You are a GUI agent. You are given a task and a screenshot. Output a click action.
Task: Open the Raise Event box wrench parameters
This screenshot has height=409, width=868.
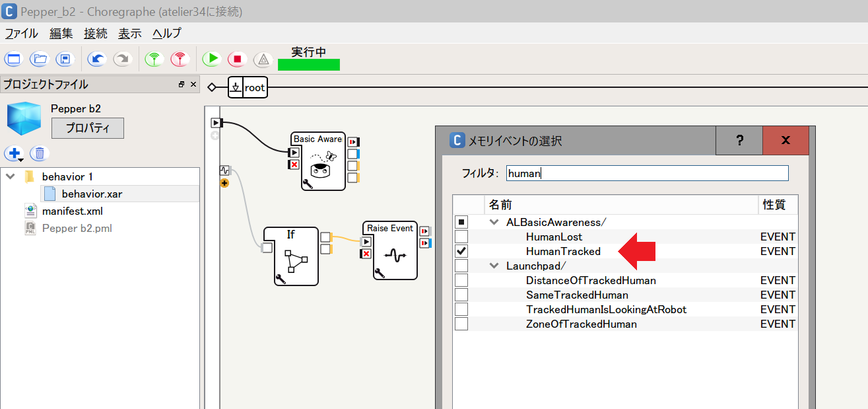379,273
